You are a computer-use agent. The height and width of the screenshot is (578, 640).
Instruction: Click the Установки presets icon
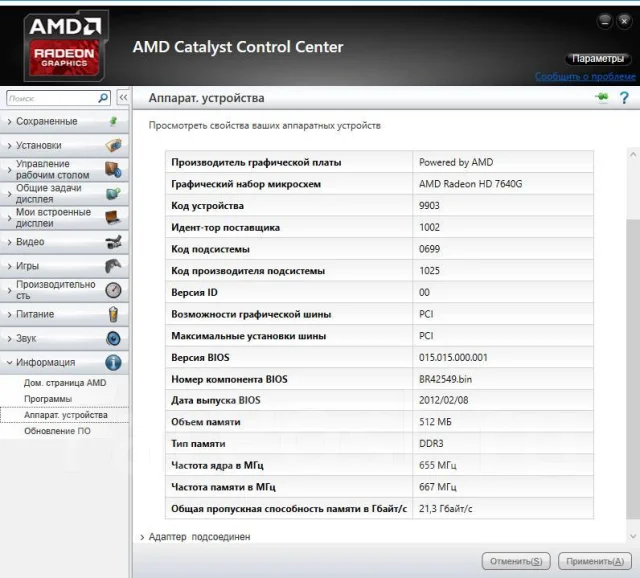(113, 145)
